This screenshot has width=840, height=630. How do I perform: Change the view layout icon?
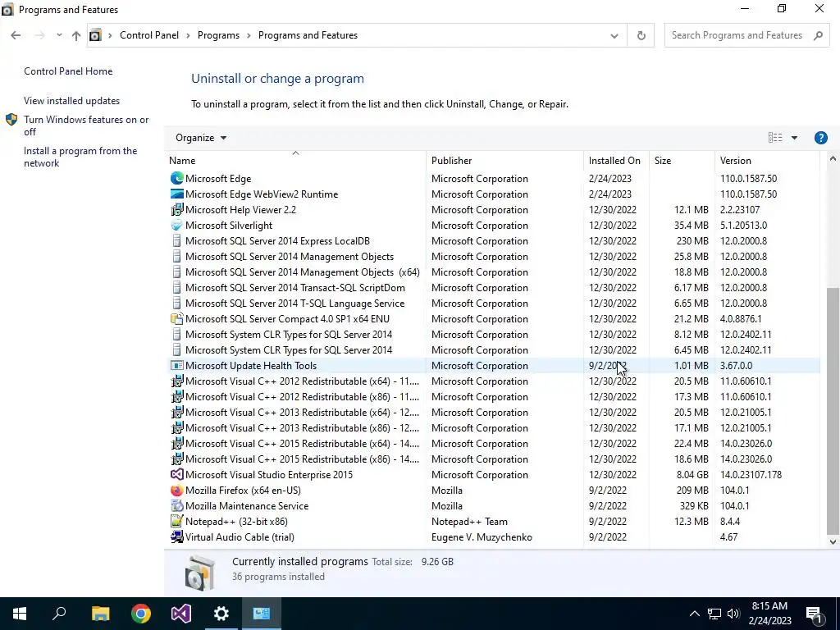(x=775, y=138)
